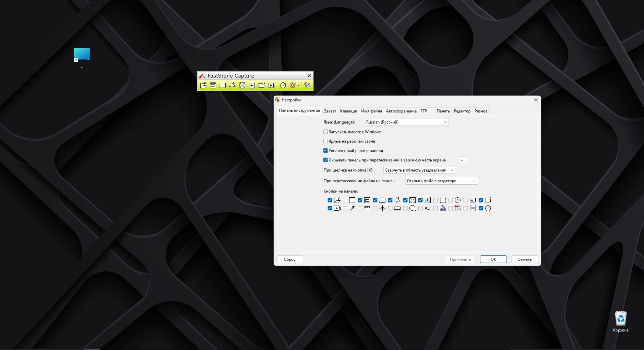Click the blue monitor shortcut on desktop
The image size is (644, 350).
82,55
